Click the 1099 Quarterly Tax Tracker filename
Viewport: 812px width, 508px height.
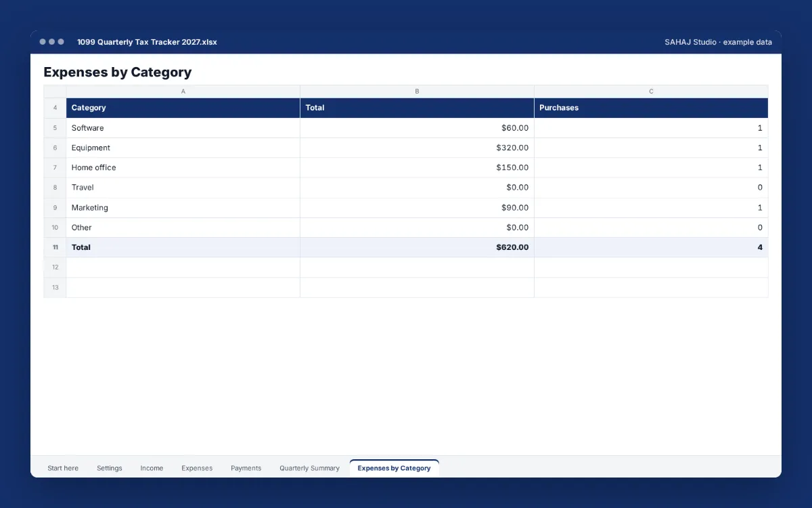[x=147, y=42]
